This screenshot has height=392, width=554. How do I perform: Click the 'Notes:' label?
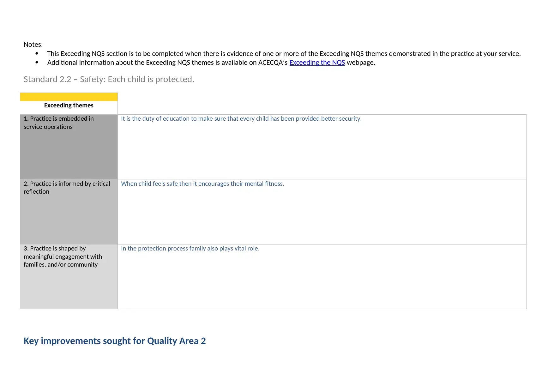click(x=33, y=45)
